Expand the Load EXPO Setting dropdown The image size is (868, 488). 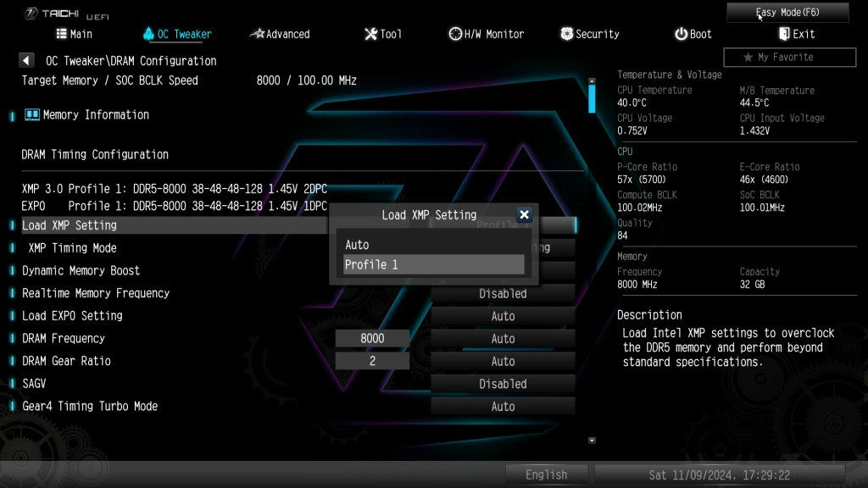pyautogui.click(x=503, y=316)
